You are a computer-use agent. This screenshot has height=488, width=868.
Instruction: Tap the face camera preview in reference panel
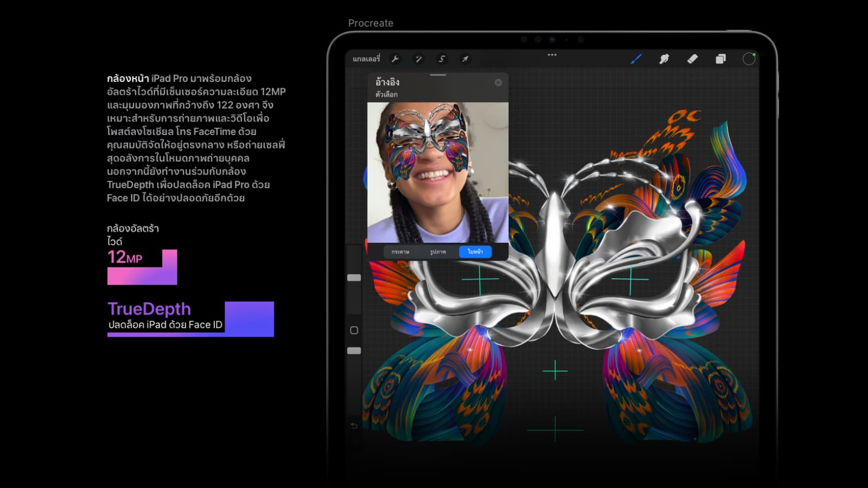click(x=438, y=172)
